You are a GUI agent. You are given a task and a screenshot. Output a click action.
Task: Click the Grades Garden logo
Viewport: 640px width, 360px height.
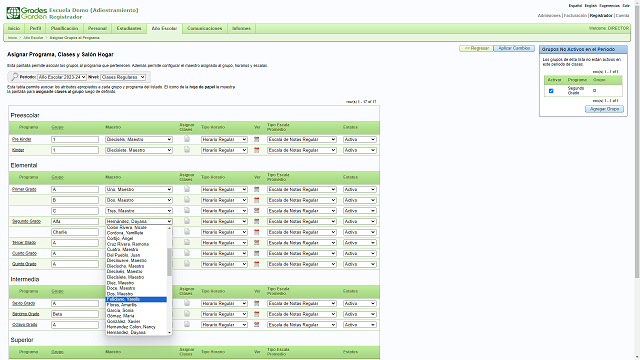point(27,13)
